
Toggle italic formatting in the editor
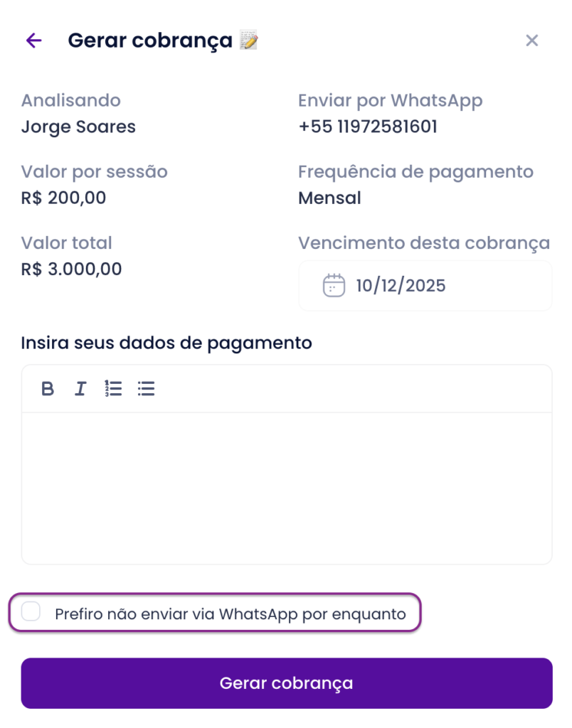coord(80,389)
